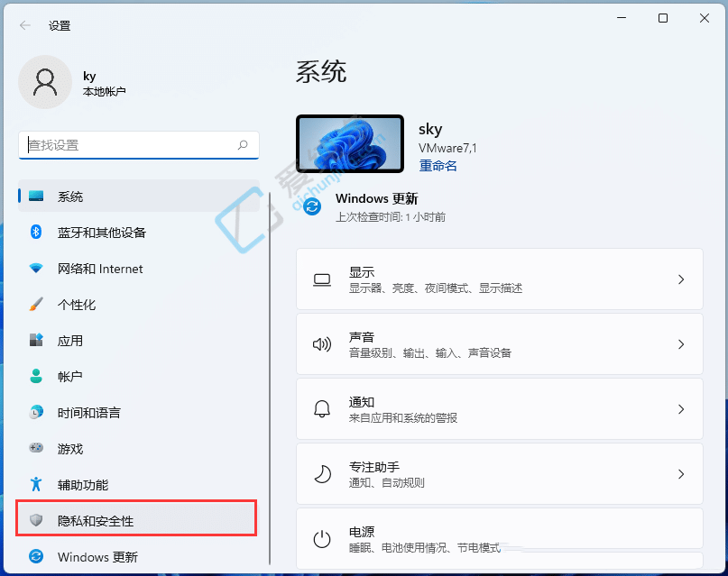Screen dimensions: 728x576
Task: Click the 系统 monitor icon in sidebar
Action: (x=36, y=197)
